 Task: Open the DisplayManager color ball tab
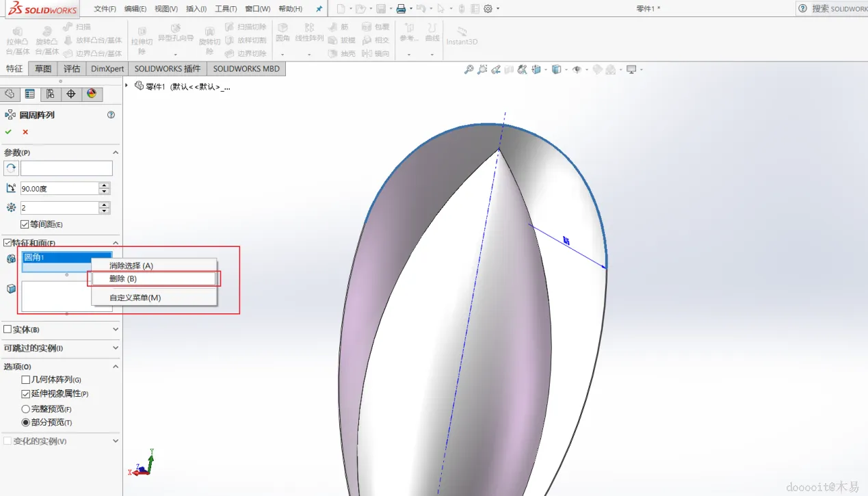(91, 94)
